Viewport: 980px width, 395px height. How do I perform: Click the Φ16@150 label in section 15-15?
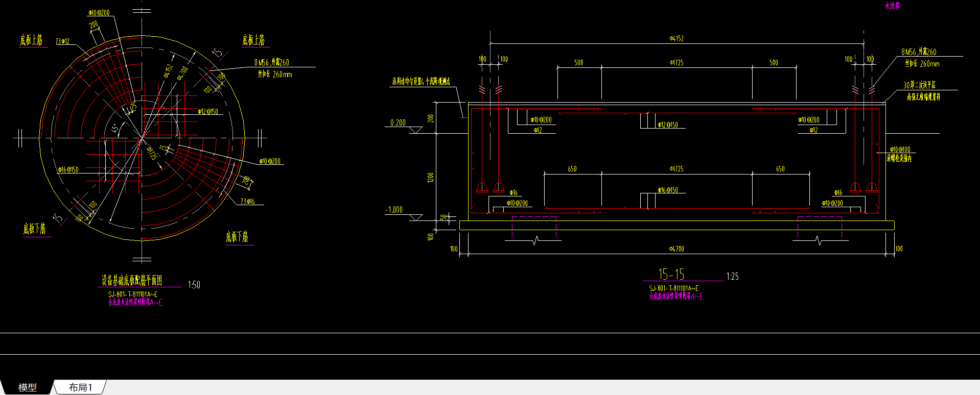668,190
